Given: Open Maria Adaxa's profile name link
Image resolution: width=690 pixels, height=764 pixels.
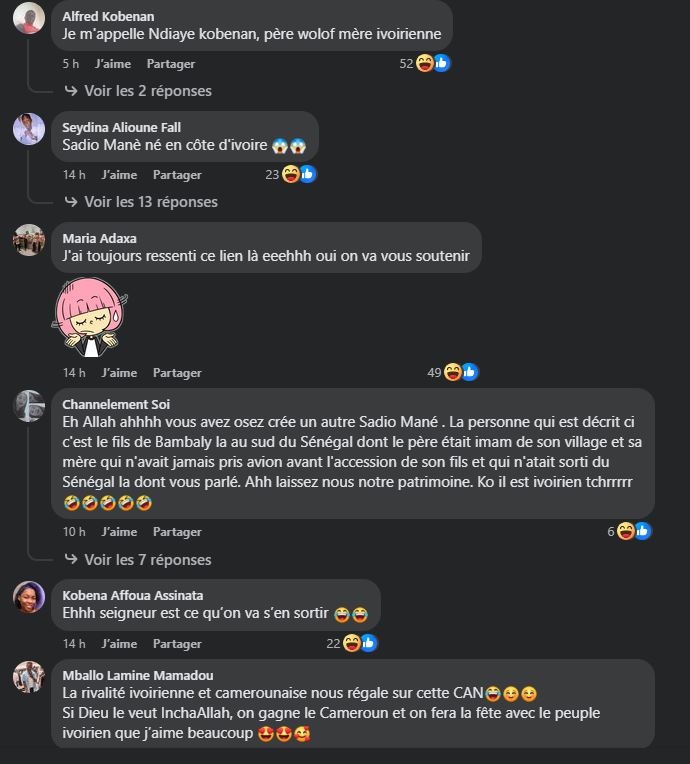Looking at the screenshot, I should tap(99, 238).
